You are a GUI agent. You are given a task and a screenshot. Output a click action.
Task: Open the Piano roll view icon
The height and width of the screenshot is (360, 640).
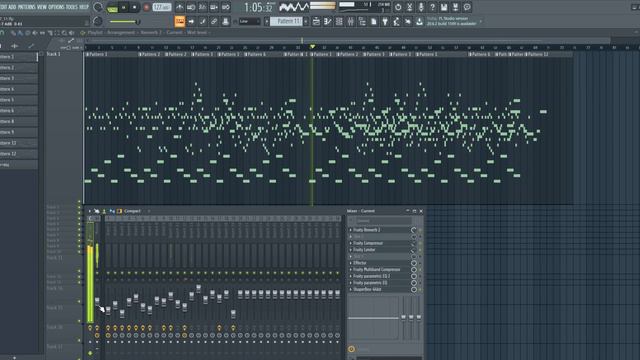[328, 22]
